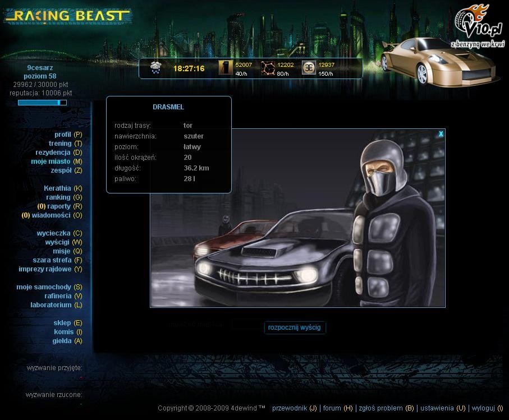Image resolution: width=509 pixels, height=420 pixels.
Task: Click 'wyloguj' to log out
Action: [x=483, y=408]
